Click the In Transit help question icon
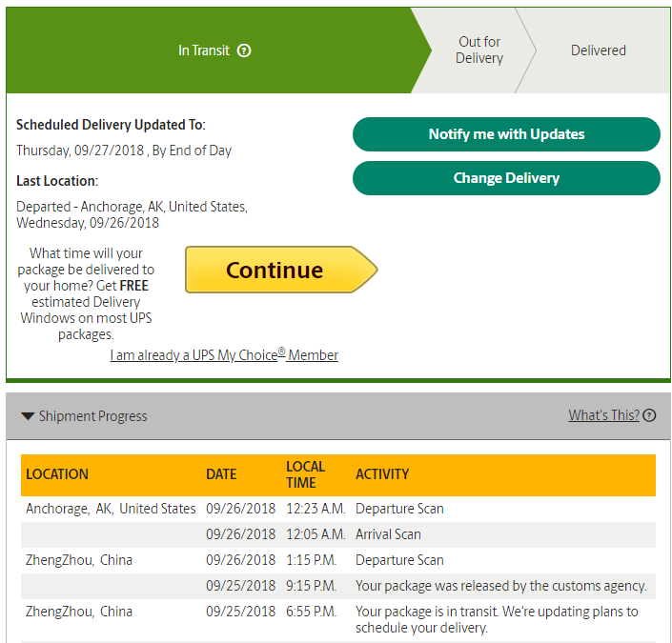Image resolution: width=672 pixels, height=643 pixels. [244, 51]
